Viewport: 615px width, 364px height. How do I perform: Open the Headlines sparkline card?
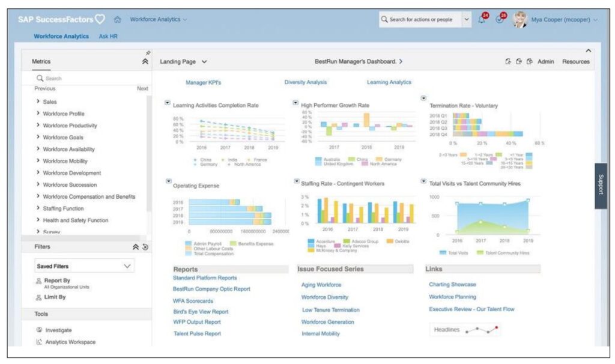tap(465, 330)
